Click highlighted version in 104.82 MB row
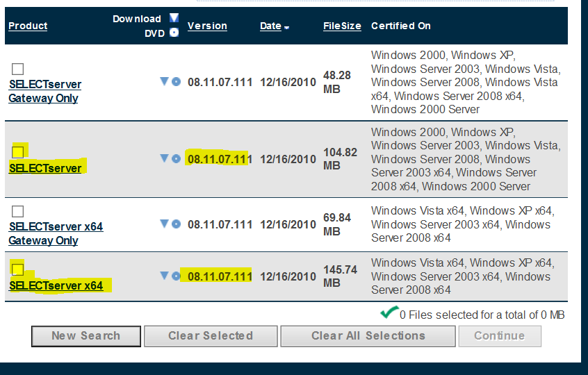Screen dimensions: 588x375 (x=220, y=159)
